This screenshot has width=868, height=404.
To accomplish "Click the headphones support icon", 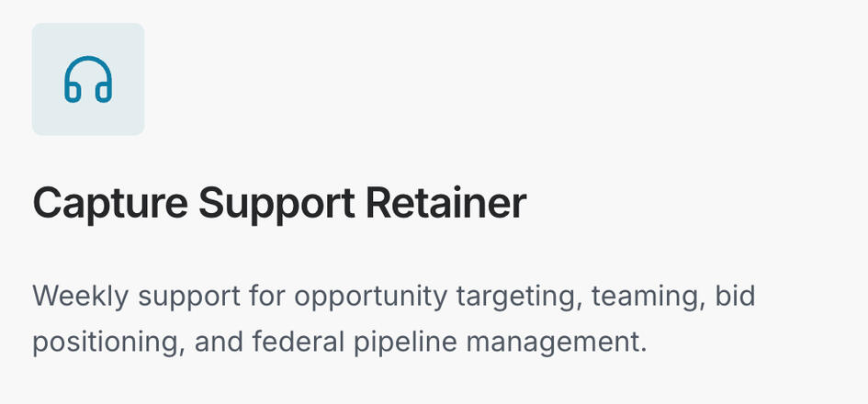I will (88, 79).
